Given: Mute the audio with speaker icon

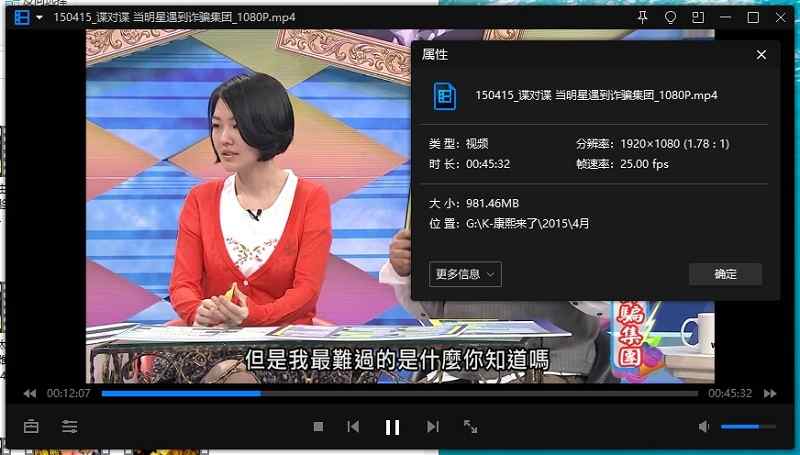Looking at the screenshot, I should pyautogui.click(x=704, y=427).
